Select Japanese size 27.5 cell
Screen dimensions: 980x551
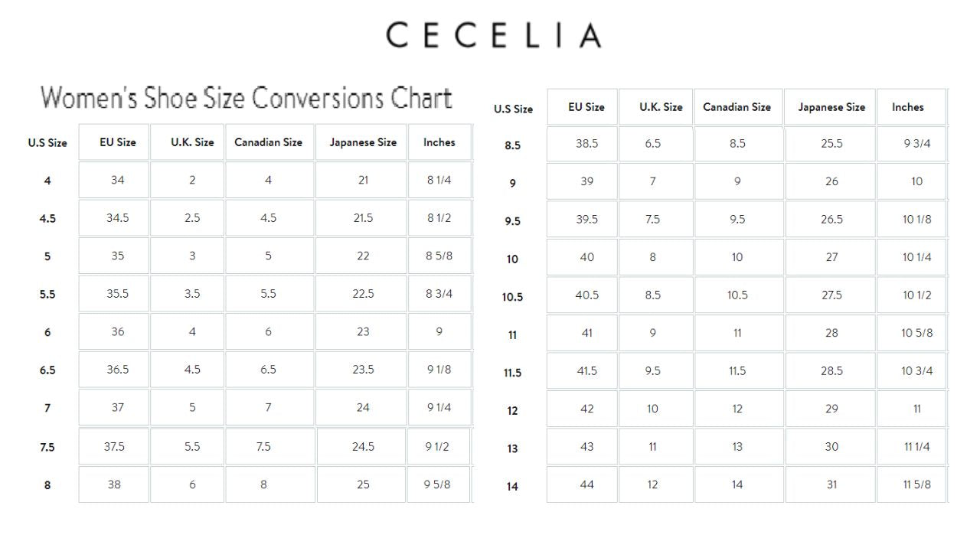[831, 295]
